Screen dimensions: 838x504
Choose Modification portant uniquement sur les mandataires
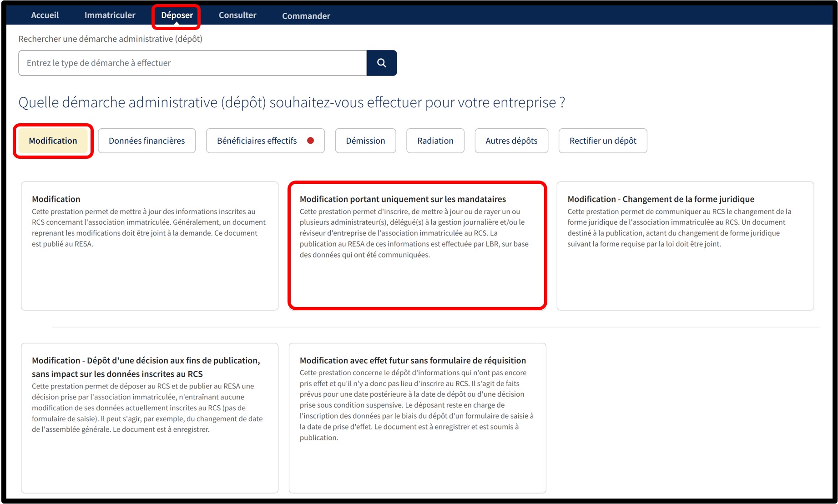click(x=417, y=246)
